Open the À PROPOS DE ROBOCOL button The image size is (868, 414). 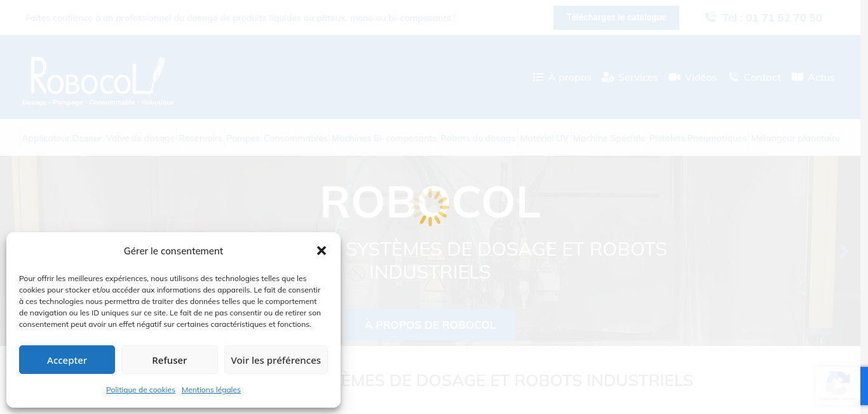pyautogui.click(x=430, y=325)
